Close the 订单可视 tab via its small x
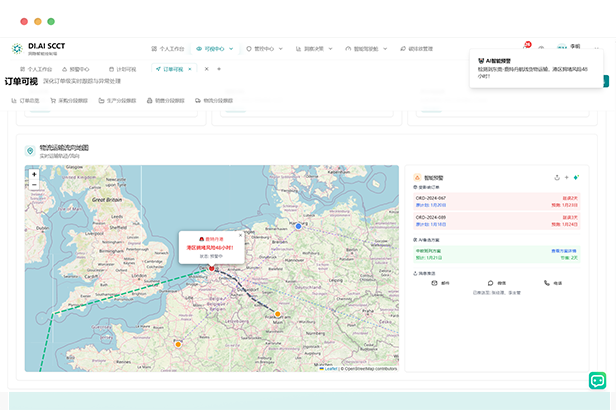 [x=190, y=69]
